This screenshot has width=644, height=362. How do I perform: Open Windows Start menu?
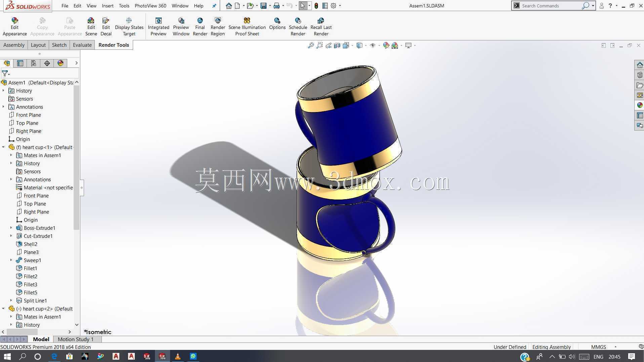(7, 356)
